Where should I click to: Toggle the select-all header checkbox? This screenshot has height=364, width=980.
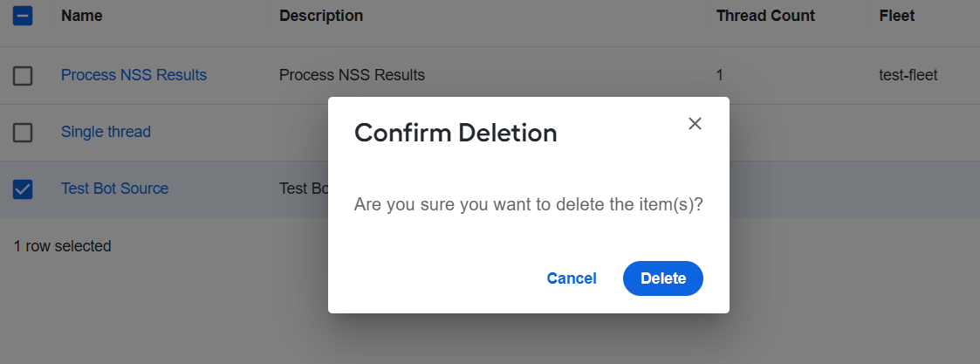click(x=23, y=16)
